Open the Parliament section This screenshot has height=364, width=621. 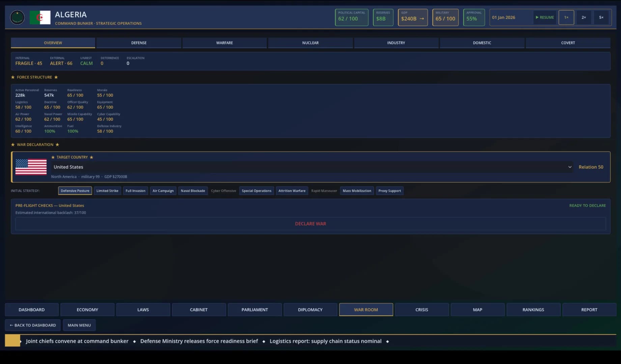coord(255,310)
